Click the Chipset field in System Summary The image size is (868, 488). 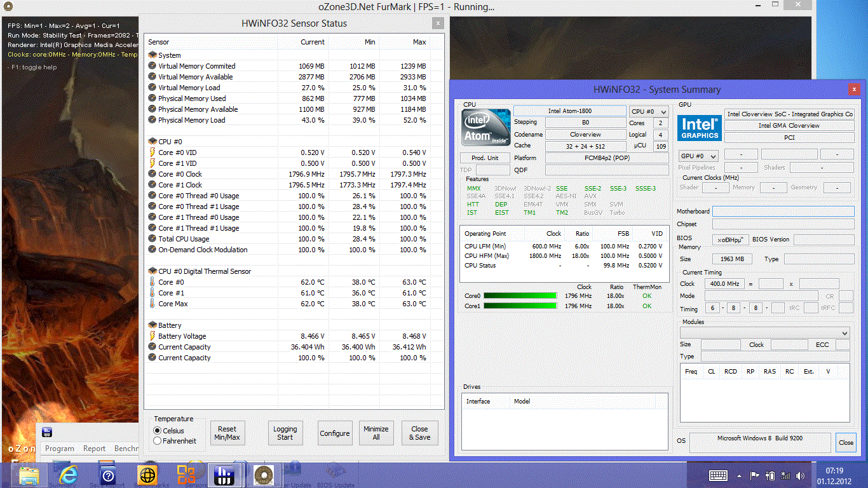[x=783, y=224]
